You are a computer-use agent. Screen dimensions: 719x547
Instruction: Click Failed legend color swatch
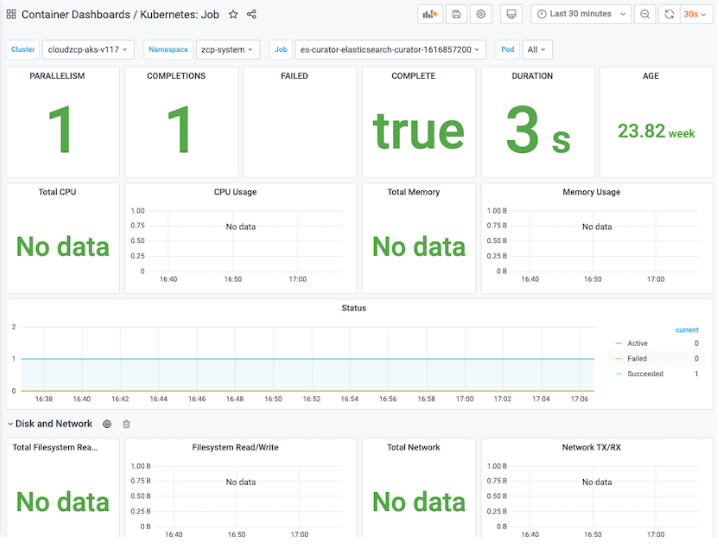pyautogui.click(x=619, y=359)
